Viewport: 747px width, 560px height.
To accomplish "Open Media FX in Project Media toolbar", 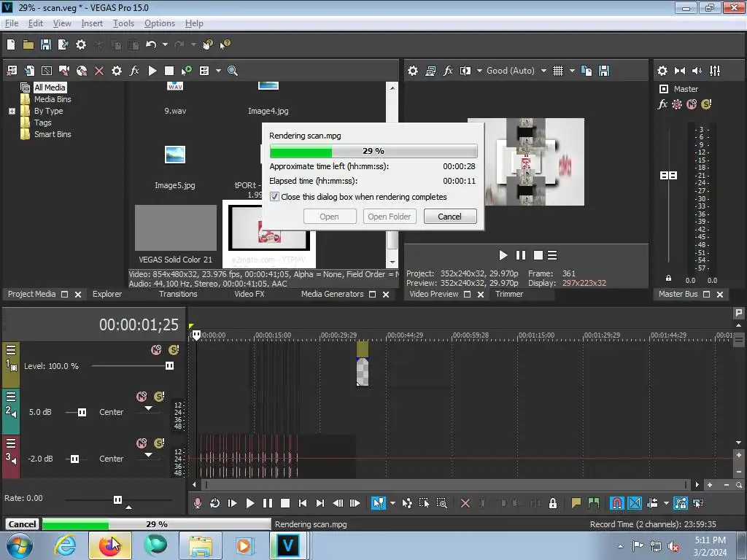I will [134, 71].
